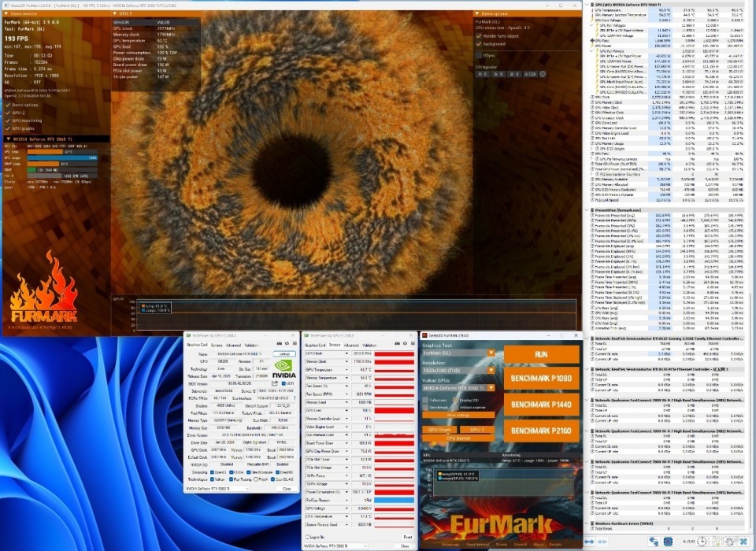The image size is (756, 551).
Task: Switch to Sensors tab in GPU-Z Graphics Card window
Action: pyautogui.click(x=217, y=345)
